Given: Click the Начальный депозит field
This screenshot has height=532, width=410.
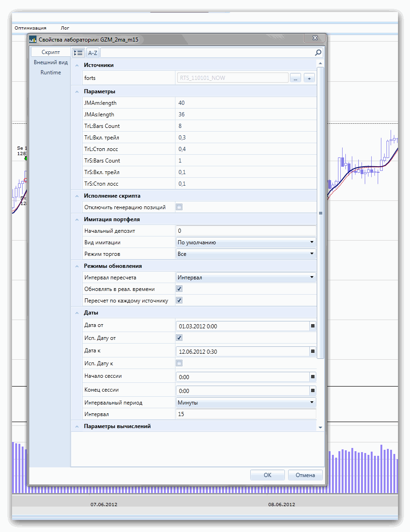Looking at the screenshot, I should click(246, 231).
